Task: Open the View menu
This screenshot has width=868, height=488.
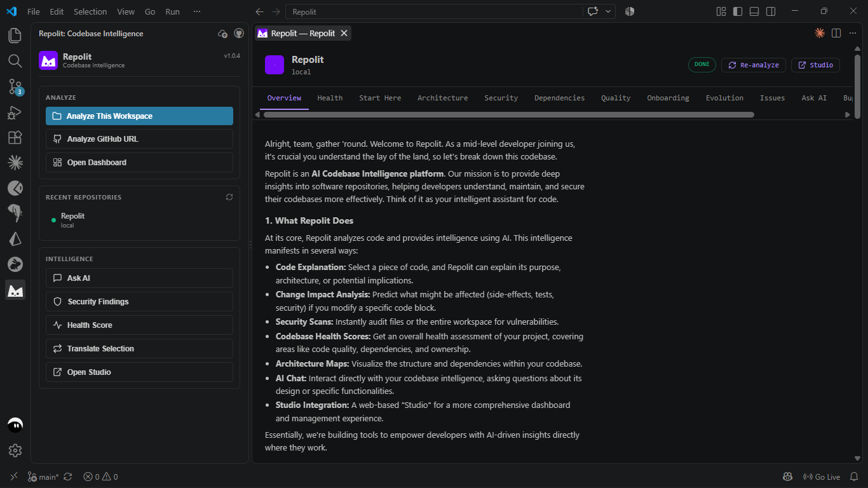Action: 126,11
